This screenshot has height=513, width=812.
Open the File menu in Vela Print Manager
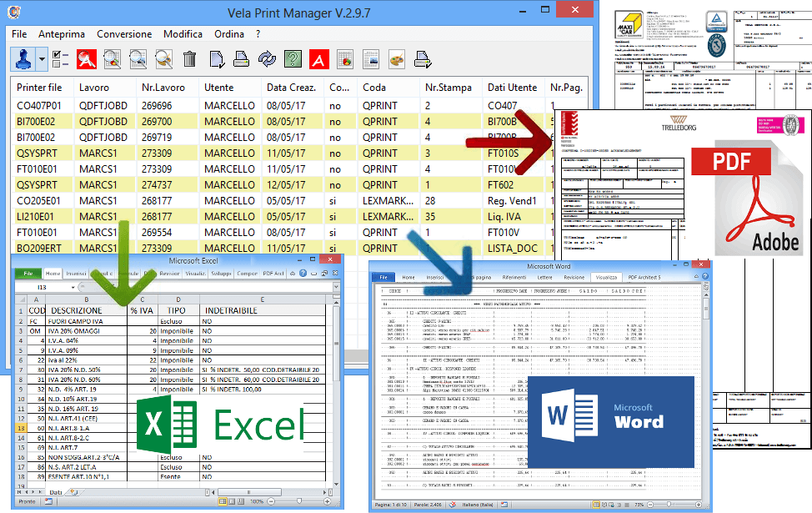(19, 33)
